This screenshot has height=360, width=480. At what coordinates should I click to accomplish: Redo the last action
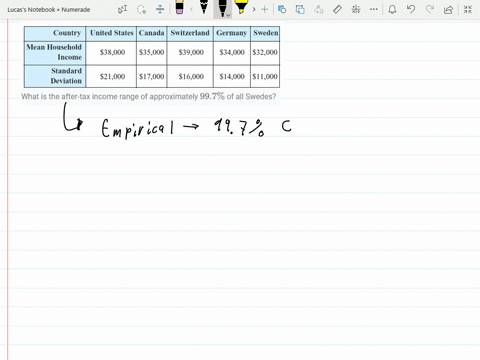click(430, 9)
